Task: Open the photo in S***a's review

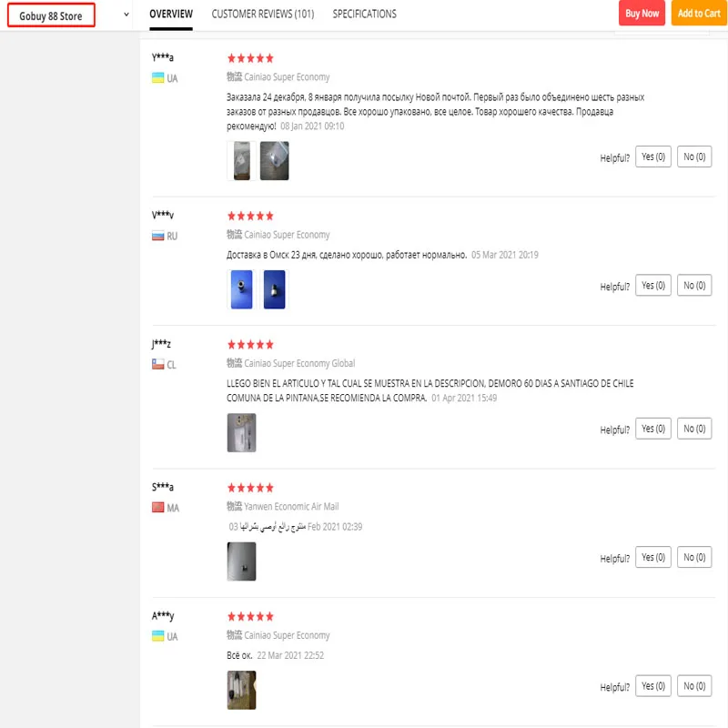Action: (x=241, y=561)
